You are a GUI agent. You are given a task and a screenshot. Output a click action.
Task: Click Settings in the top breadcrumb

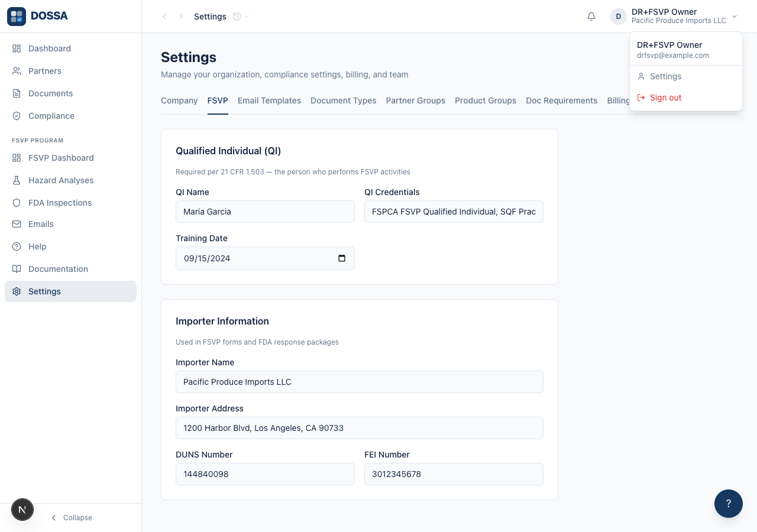210,17
